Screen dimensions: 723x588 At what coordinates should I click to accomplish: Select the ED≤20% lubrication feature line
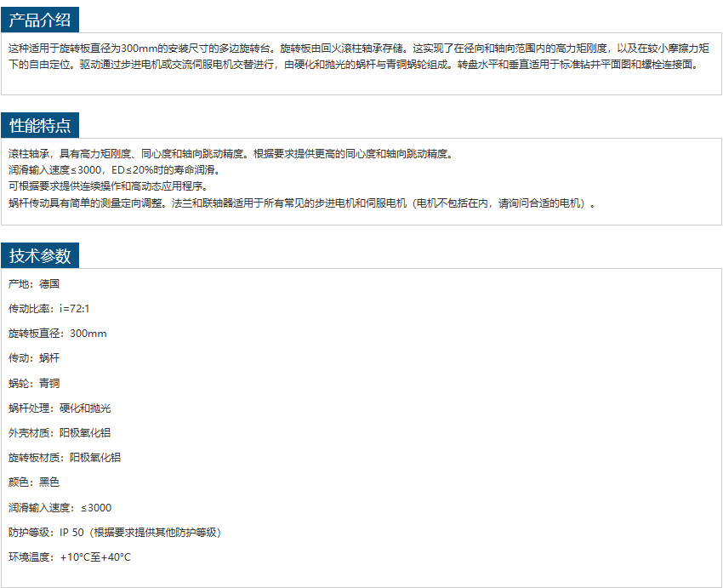point(114,170)
